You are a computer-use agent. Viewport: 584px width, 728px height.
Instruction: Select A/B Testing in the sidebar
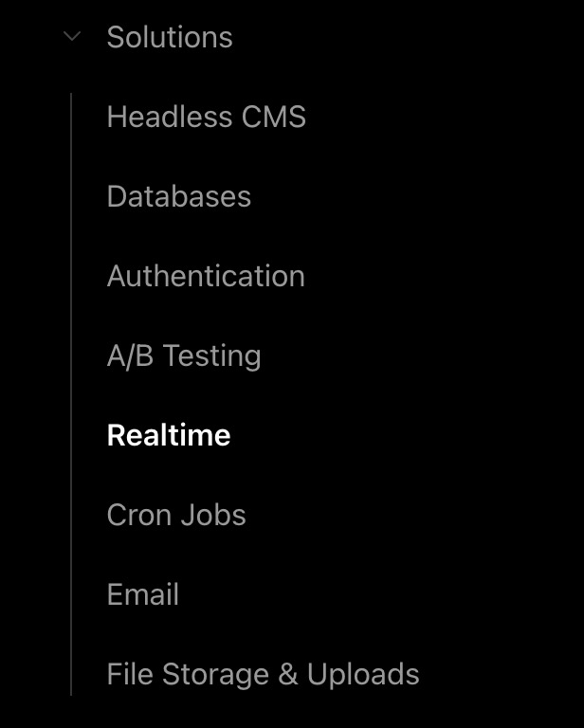click(184, 355)
